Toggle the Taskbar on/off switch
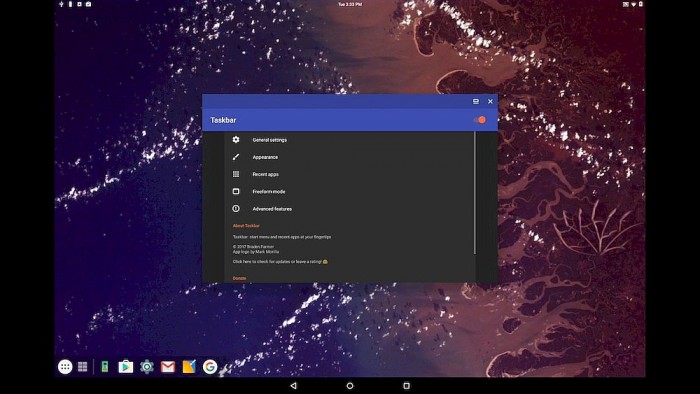700x394 pixels. pyautogui.click(x=480, y=120)
